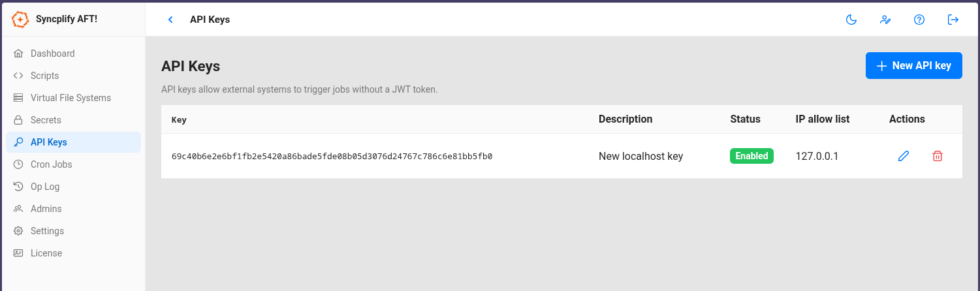Viewport: 980px width, 291px height.
Task: Open the user profile edit icon
Action: point(885,20)
